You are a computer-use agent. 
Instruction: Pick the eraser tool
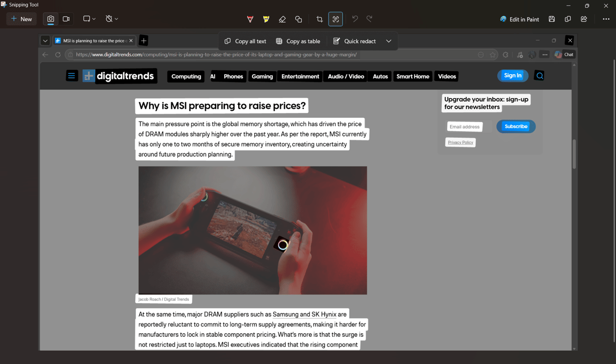point(282,19)
